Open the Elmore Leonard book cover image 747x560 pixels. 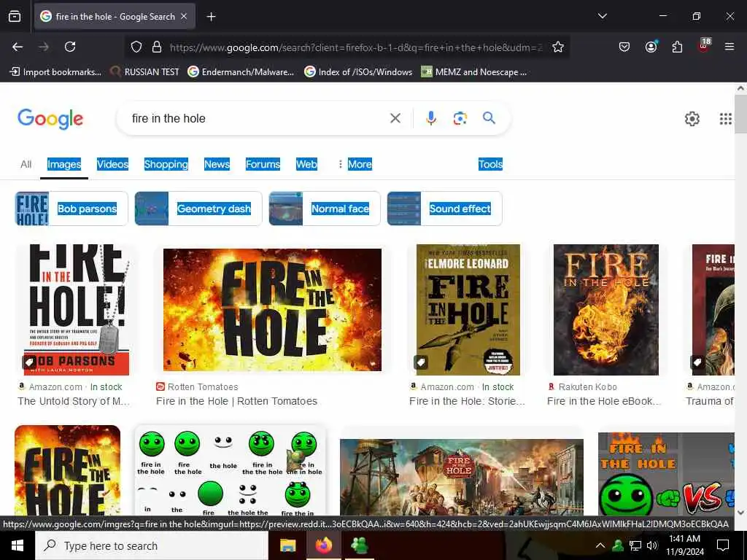pyautogui.click(x=468, y=309)
